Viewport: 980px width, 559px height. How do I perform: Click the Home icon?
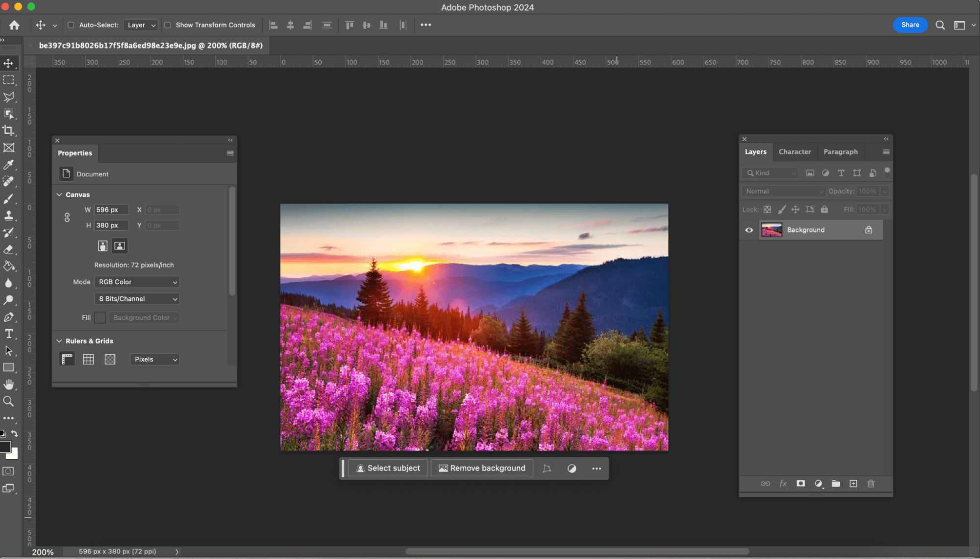[x=14, y=25]
